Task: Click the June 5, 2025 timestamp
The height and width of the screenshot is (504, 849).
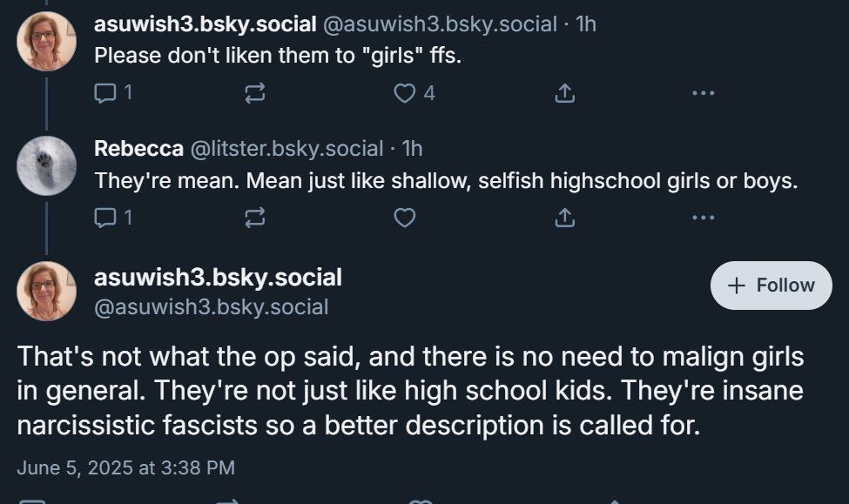Action: (x=125, y=467)
